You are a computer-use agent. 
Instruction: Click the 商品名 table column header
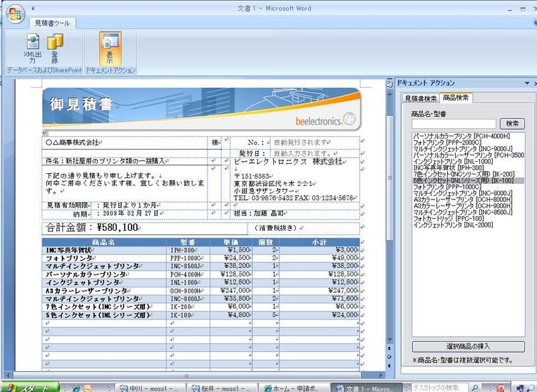(x=103, y=242)
